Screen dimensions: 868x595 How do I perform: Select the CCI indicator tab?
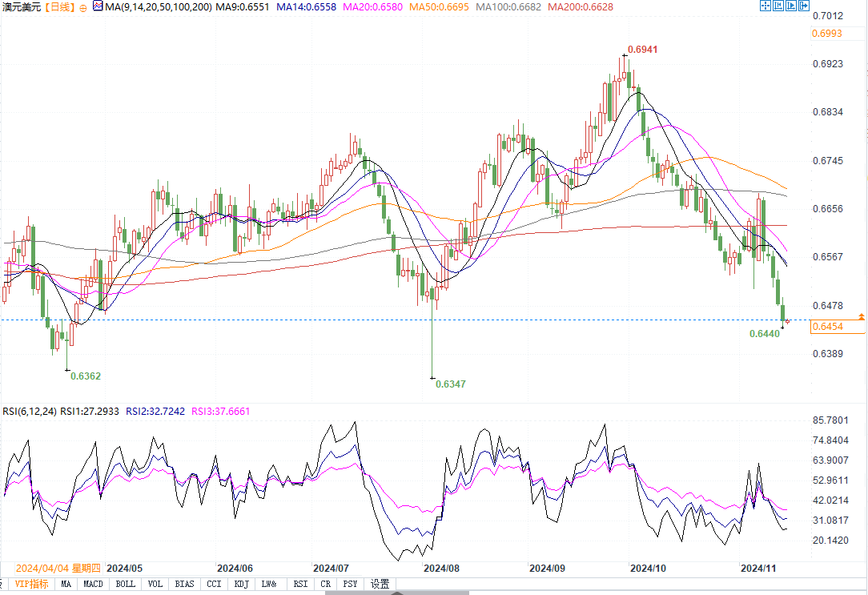(x=215, y=584)
